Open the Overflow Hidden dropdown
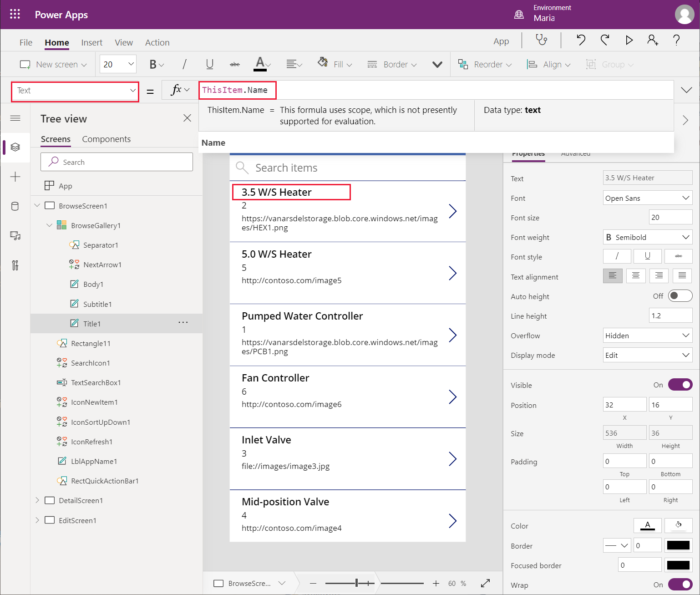The width and height of the screenshot is (700, 595). [x=647, y=336]
